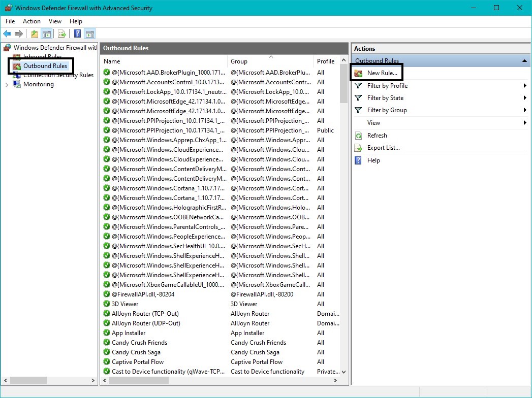Click the Help question mark toolbar icon
Screen dimensions: 532x398
[x=77, y=34]
